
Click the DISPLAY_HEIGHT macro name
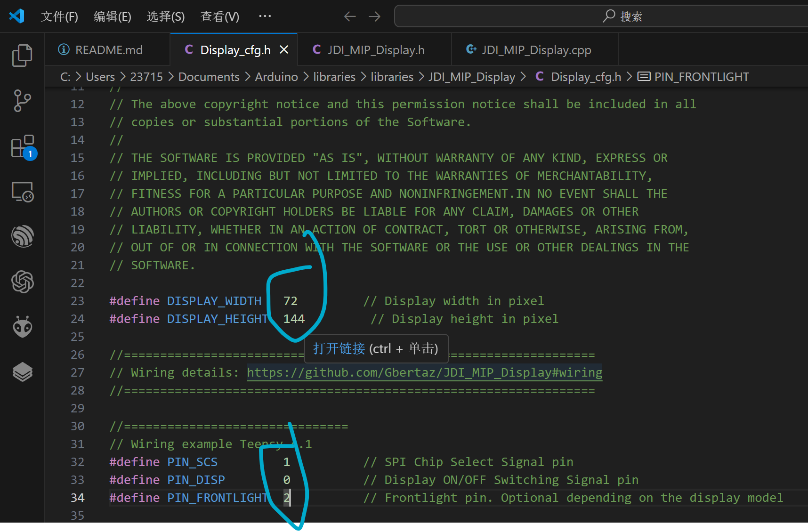pyautogui.click(x=218, y=319)
